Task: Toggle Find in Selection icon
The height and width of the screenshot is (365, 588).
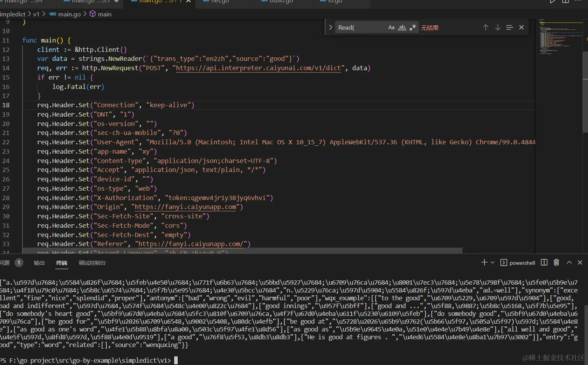Action: click(509, 28)
